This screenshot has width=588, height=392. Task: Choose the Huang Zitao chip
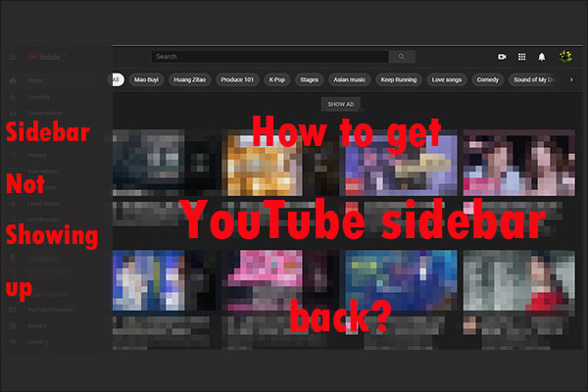point(190,79)
